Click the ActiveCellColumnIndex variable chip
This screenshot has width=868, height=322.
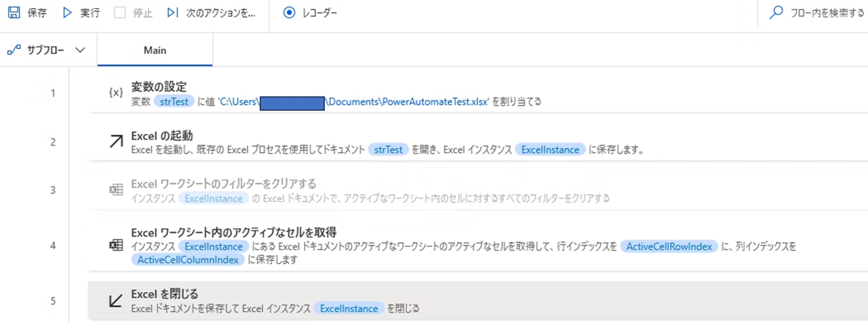tap(188, 260)
